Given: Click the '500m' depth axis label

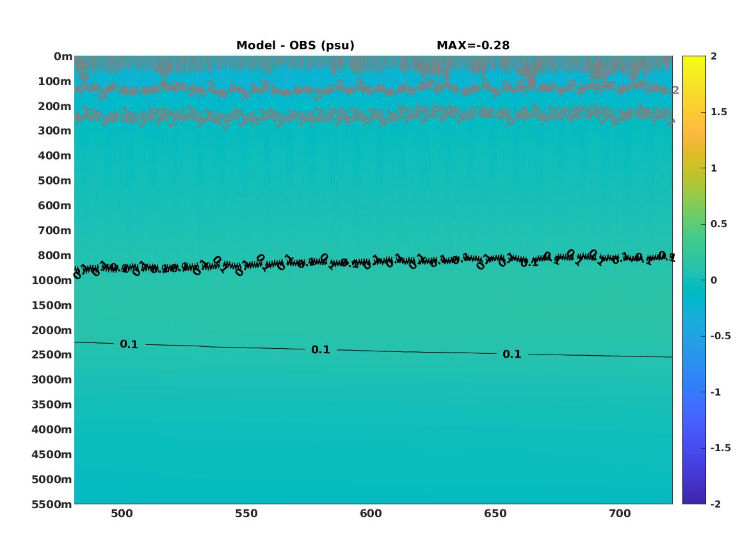Looking at the screenshot, I should [x=55, y=181].
